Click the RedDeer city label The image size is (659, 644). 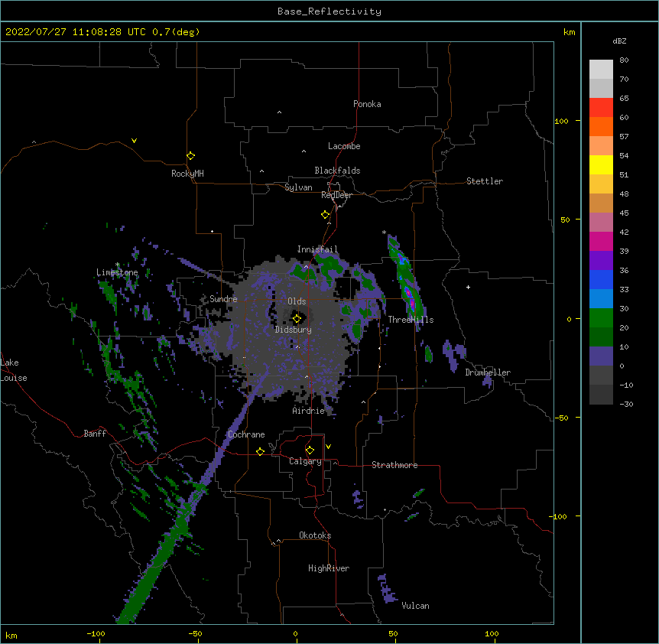pos(336,195)
